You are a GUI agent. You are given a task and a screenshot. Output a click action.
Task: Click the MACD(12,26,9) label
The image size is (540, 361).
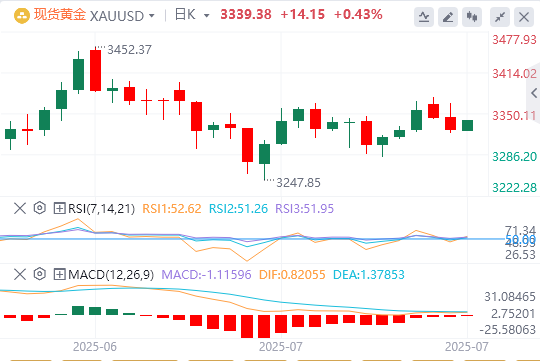111,275
